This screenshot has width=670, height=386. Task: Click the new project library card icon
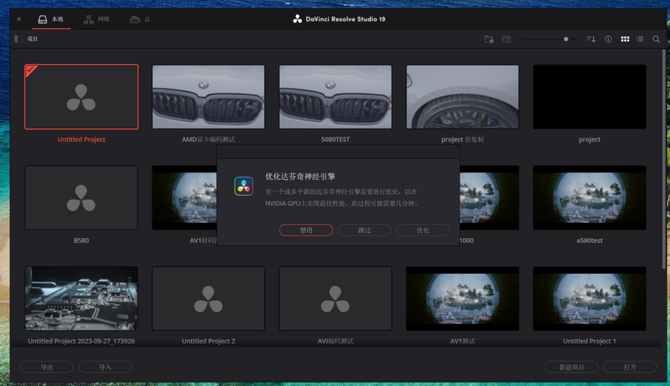click(506, 39)
